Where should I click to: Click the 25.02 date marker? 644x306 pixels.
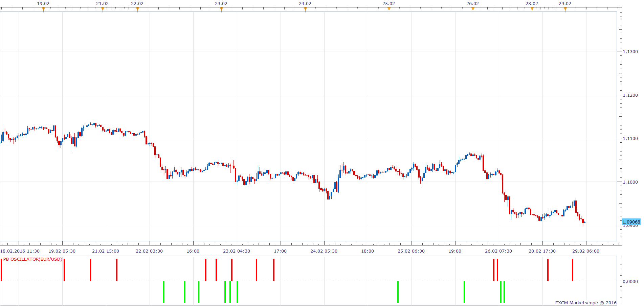point(389,4)
